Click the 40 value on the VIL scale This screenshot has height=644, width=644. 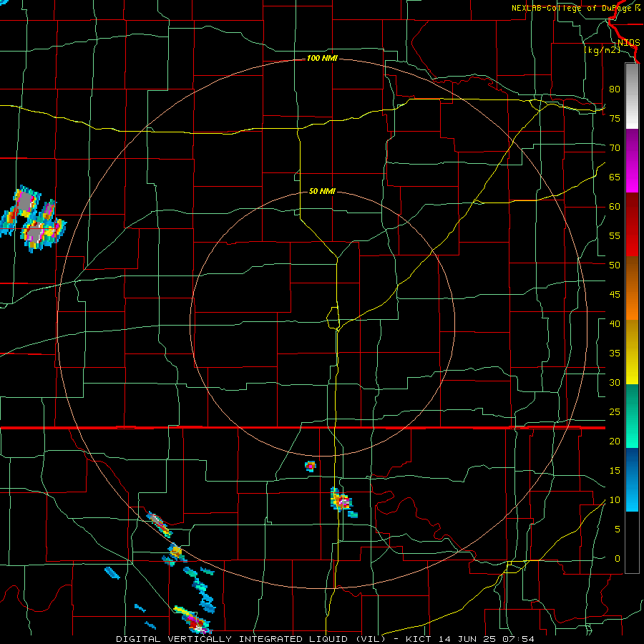click(615, 324)
